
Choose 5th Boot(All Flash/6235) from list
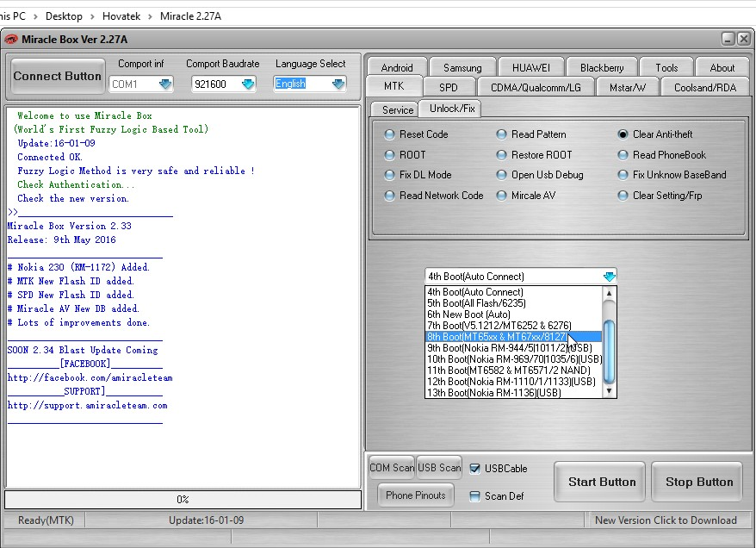(514, 303)
